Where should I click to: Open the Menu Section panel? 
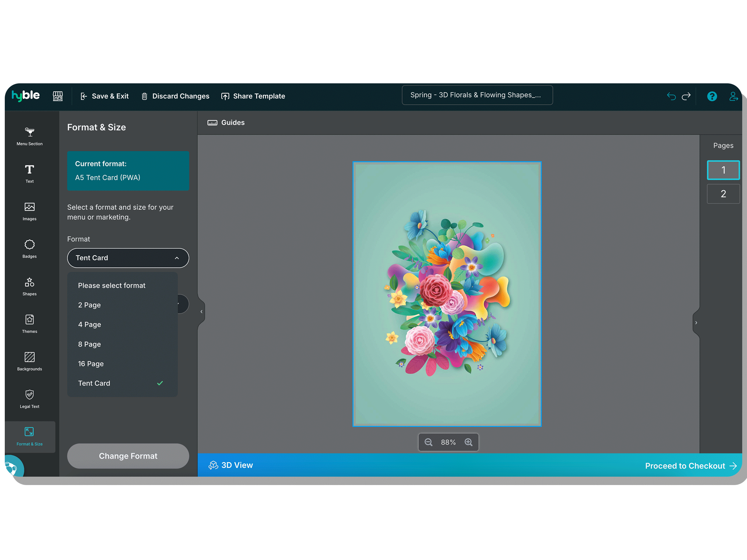pyautogui.click(x=30, y=136)
